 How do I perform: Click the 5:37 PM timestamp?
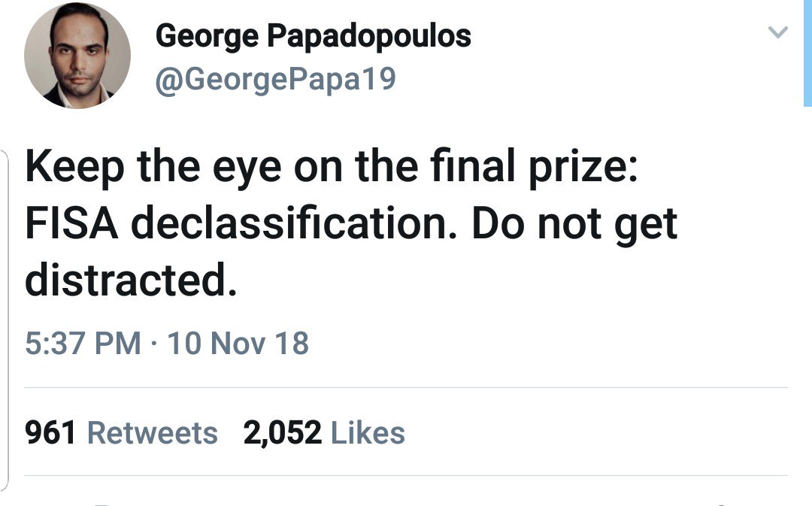tap(83, 343)
